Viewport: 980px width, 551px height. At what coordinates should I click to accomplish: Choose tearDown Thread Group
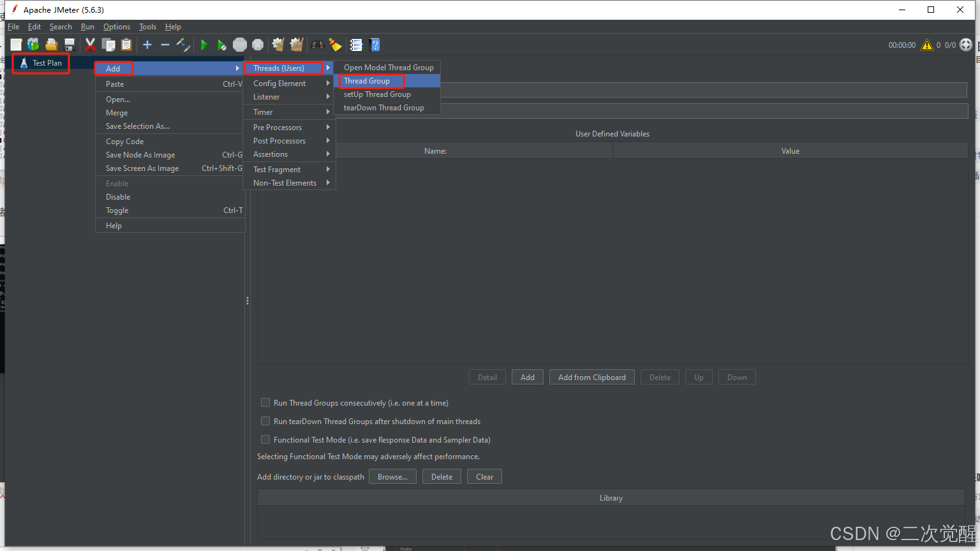click(387, 108)
